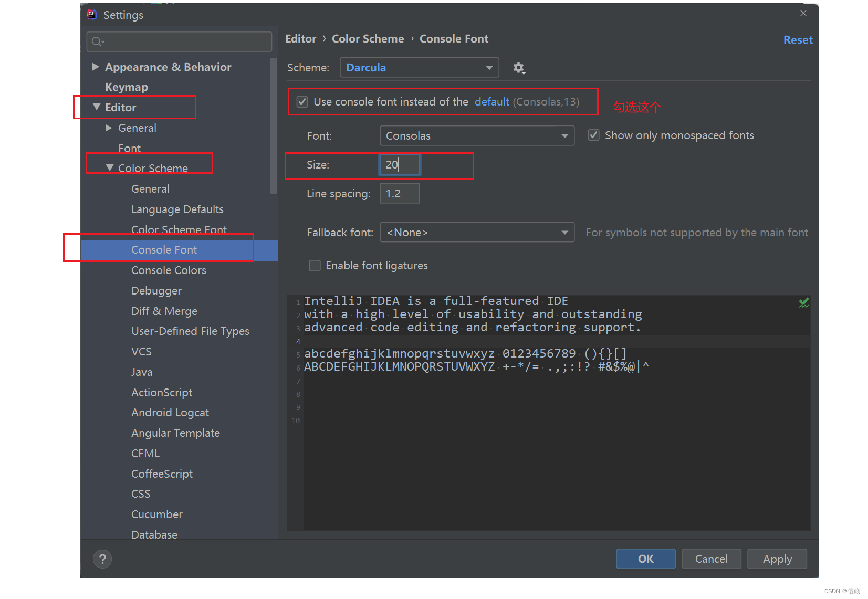Click the settings tree vertical scrollbar
The width and height of the screenshot is (868, 599).
click(273, 126)
